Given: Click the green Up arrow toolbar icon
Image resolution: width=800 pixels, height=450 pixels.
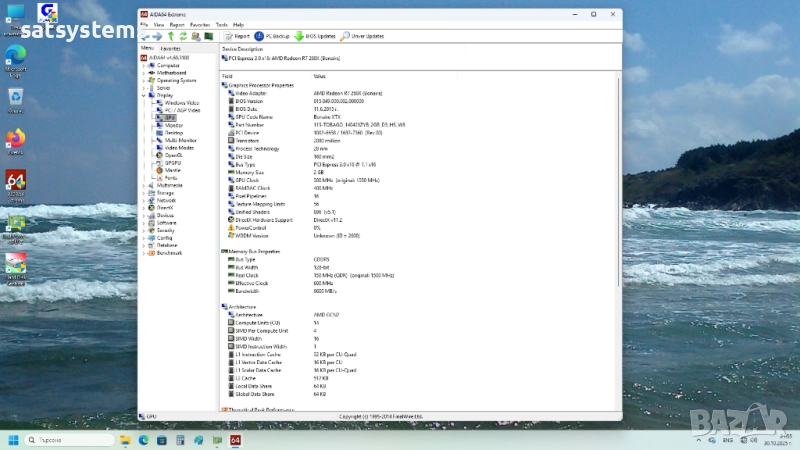Looking at the screenshot, I should [170, 36].
